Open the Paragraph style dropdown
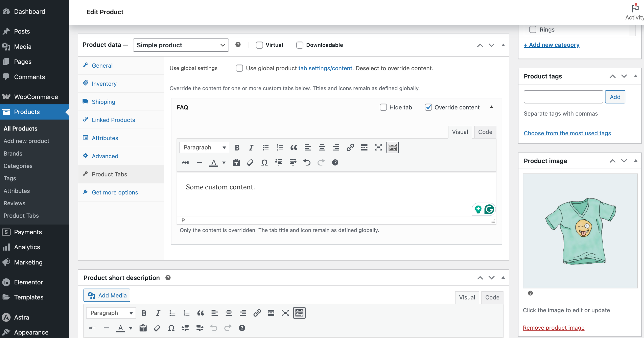This screenshot has height=338, width=644. click(x=204, y=147)
